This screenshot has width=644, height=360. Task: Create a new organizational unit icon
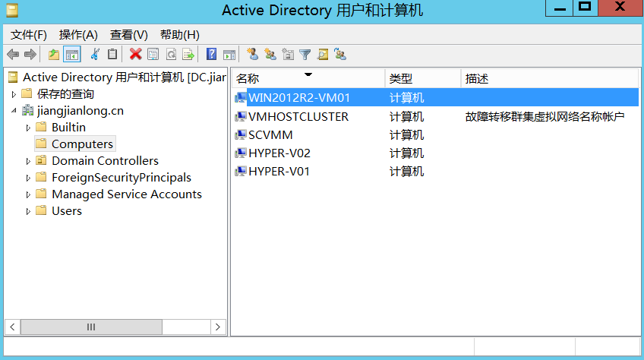point(288,54)
